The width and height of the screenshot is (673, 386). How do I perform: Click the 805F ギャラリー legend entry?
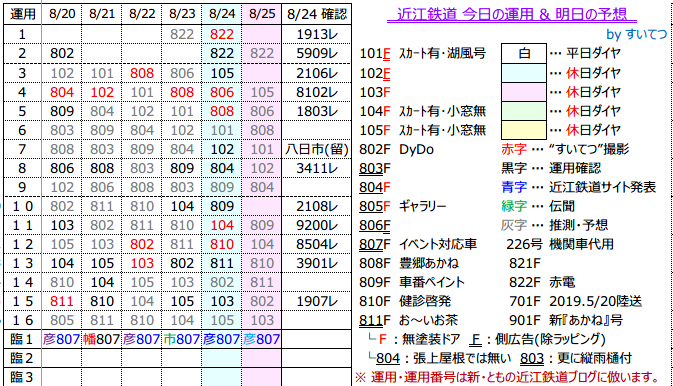click(403, 207)
